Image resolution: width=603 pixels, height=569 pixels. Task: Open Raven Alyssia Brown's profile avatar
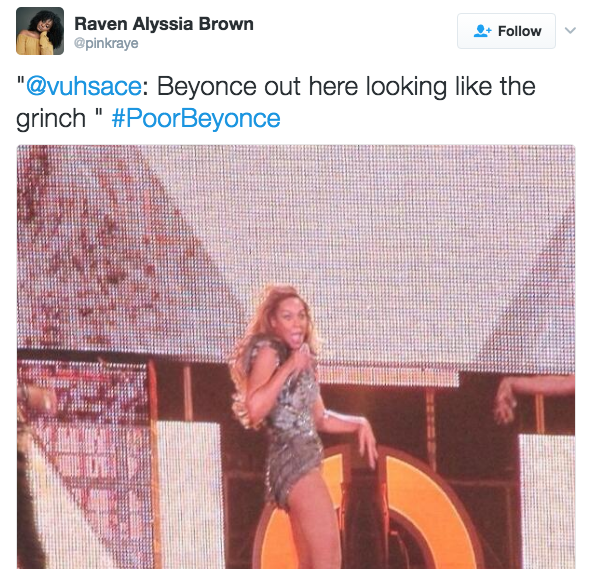[x=40, y=31]
